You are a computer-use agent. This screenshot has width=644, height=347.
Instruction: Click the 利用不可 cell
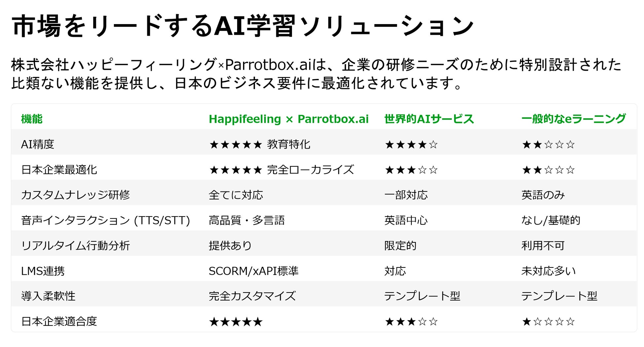pyautogui.click(x=543, y=245)
